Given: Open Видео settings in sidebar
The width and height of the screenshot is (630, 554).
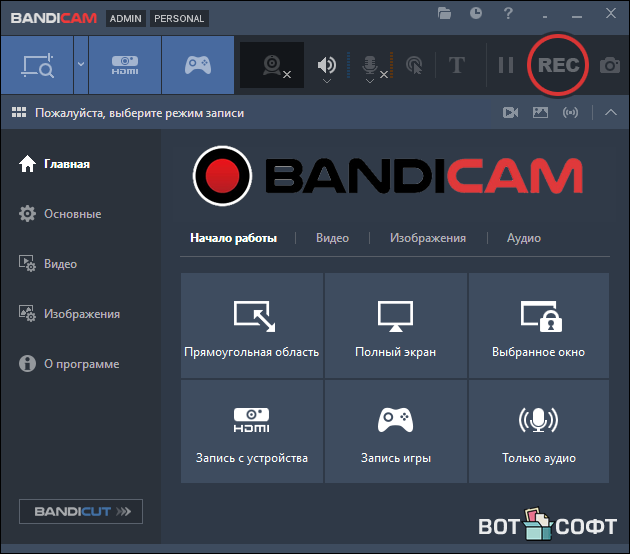Looking at the screenshot, I should [48, 264].
